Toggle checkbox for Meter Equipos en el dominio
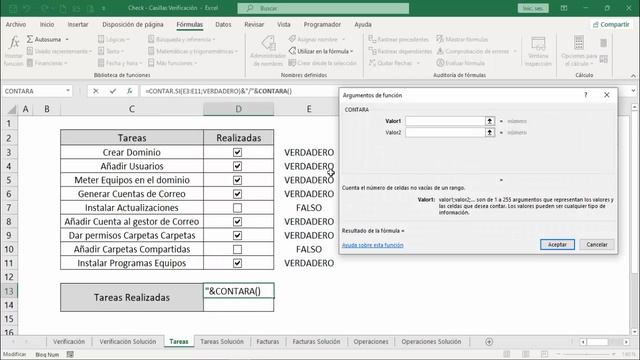The image size is (640, 360). 237,180
